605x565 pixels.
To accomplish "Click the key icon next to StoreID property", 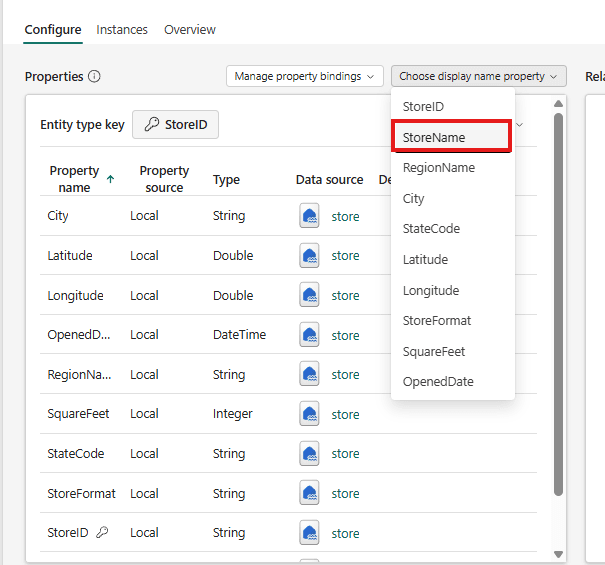I will [102, 533].
